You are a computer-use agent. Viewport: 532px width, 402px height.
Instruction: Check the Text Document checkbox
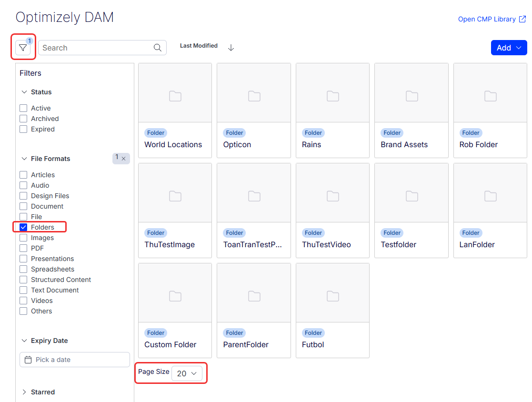click(23, 290)
